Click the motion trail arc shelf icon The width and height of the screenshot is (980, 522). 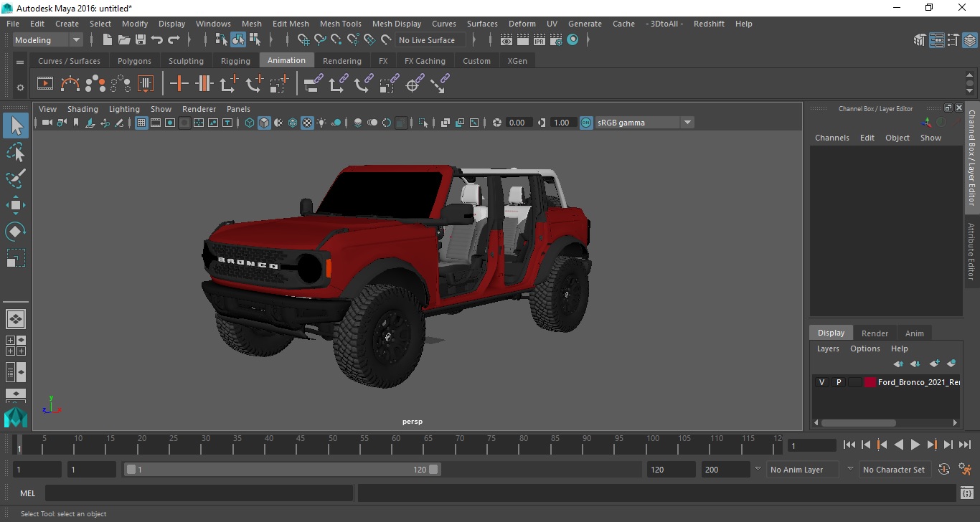pos(70,84)
